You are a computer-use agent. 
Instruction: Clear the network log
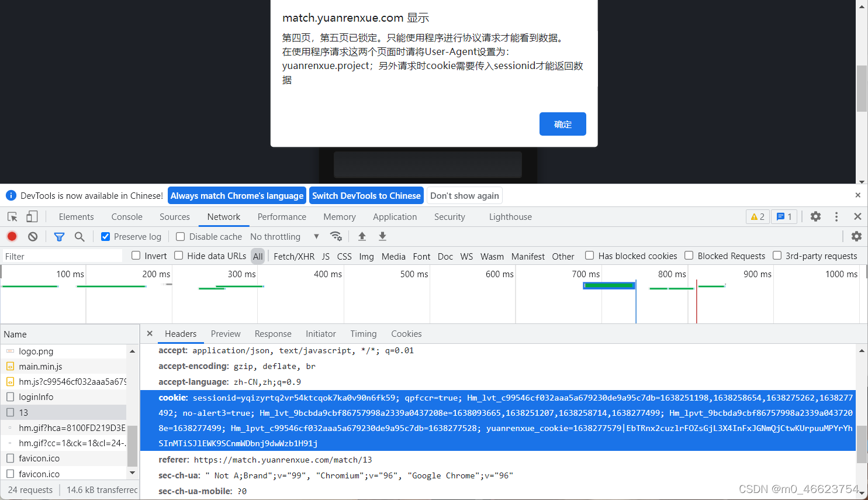click(33, 236)
